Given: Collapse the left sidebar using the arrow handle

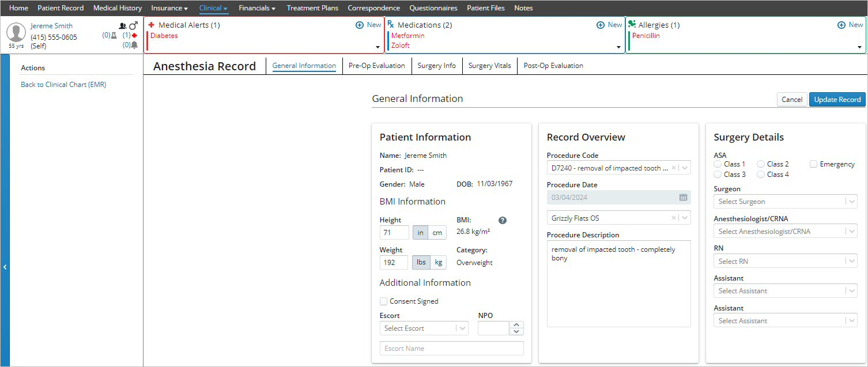Looking at the screenshot, I should tap(5, 267).
